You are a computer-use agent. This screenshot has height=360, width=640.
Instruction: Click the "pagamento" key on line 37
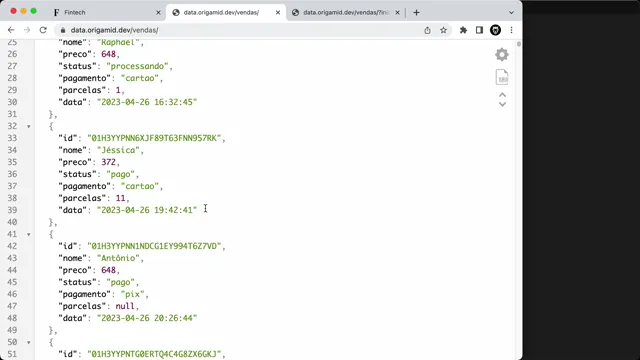point(84,186)
